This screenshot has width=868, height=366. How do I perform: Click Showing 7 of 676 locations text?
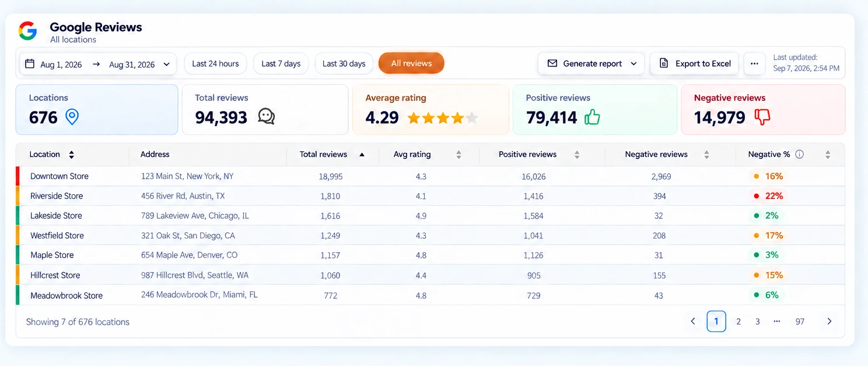(x=78, y=322)
